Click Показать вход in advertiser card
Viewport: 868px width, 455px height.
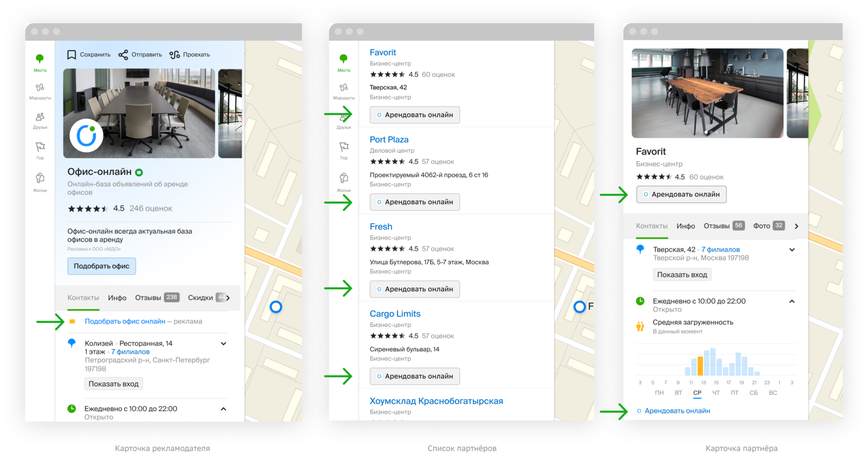pyautogui.click(x=114, y=384)
